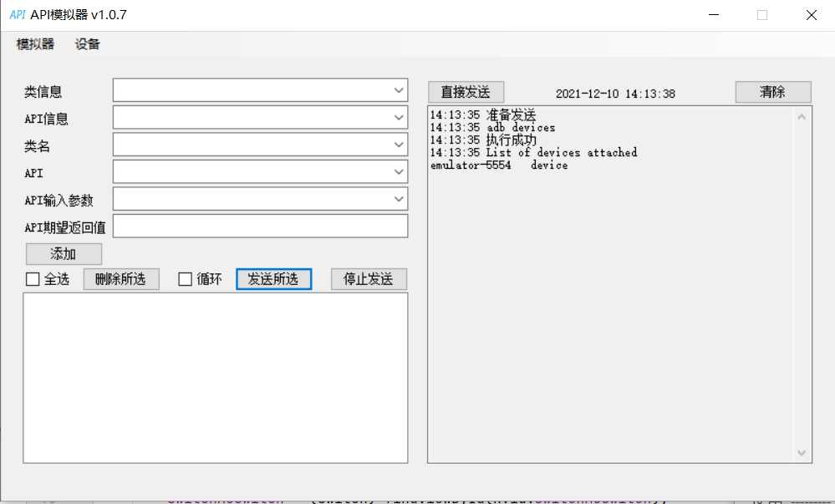Open the 模拟器 menu
The image size is (835, 504).
click(x=35, y=44)
